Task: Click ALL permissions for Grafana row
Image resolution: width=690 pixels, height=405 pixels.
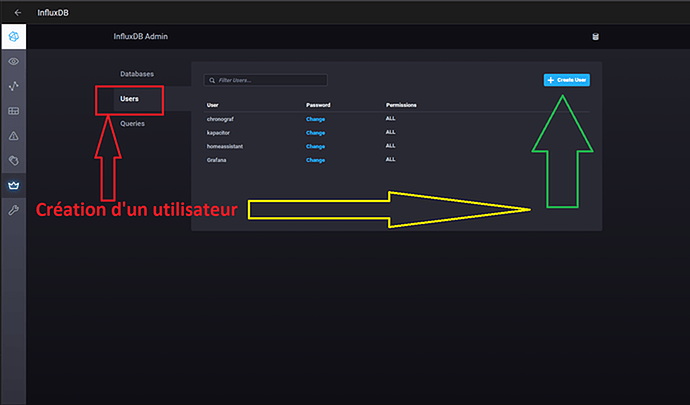Action: pos(390,159)
